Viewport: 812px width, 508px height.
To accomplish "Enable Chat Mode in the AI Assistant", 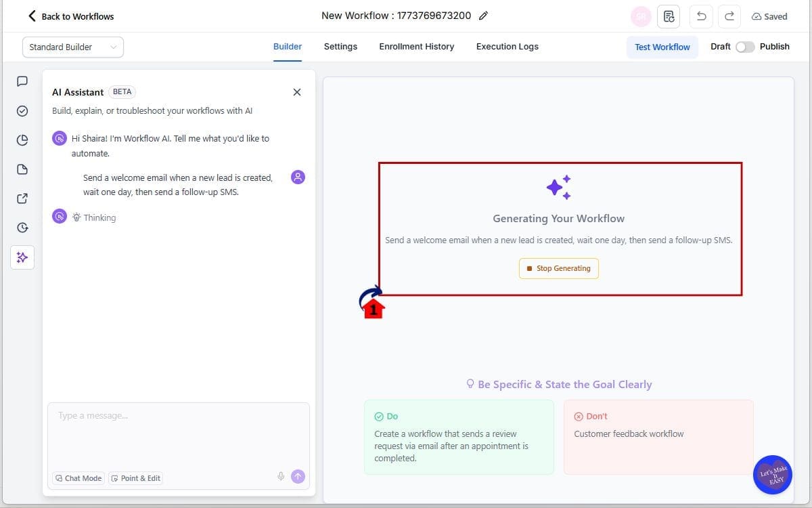I will click(78, 478).
